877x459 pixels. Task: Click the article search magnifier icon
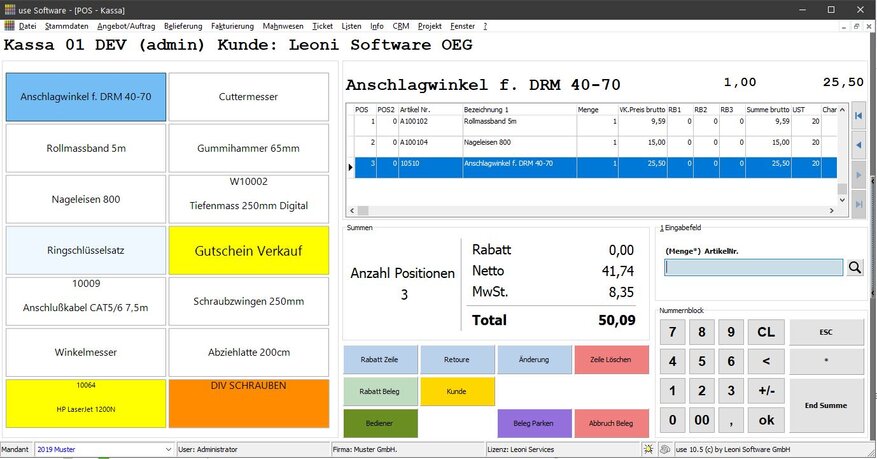point(855,267)
